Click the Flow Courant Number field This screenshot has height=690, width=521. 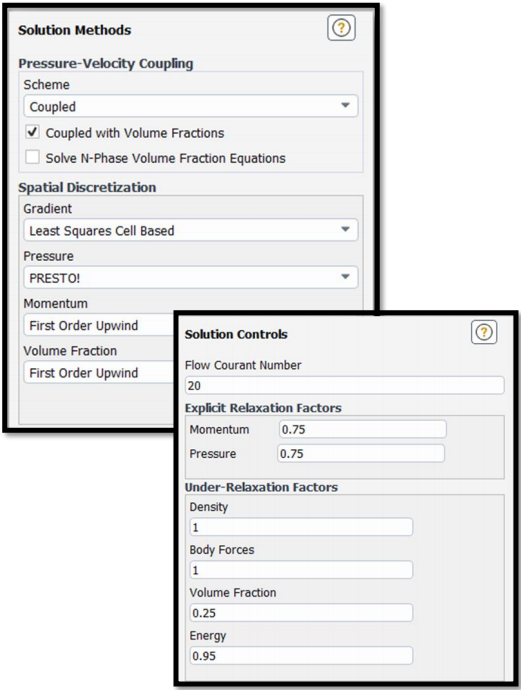[345, 385]
